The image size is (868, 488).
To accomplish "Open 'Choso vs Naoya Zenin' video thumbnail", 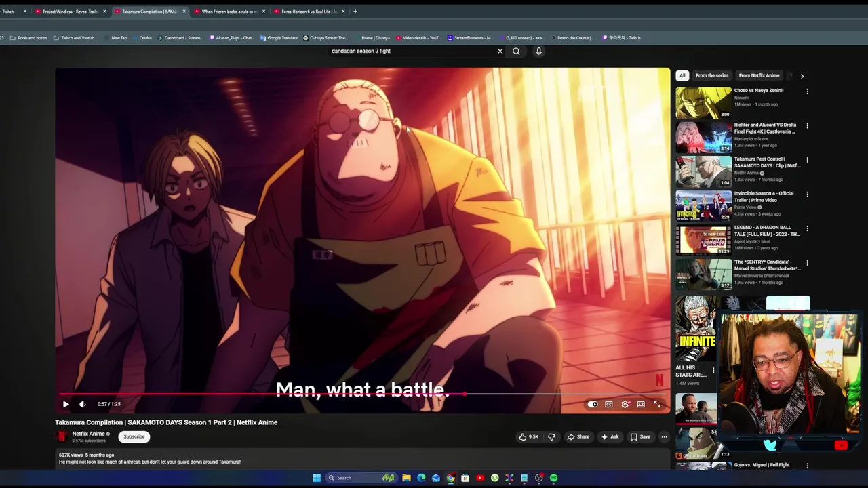I will (x=703, y=102).
